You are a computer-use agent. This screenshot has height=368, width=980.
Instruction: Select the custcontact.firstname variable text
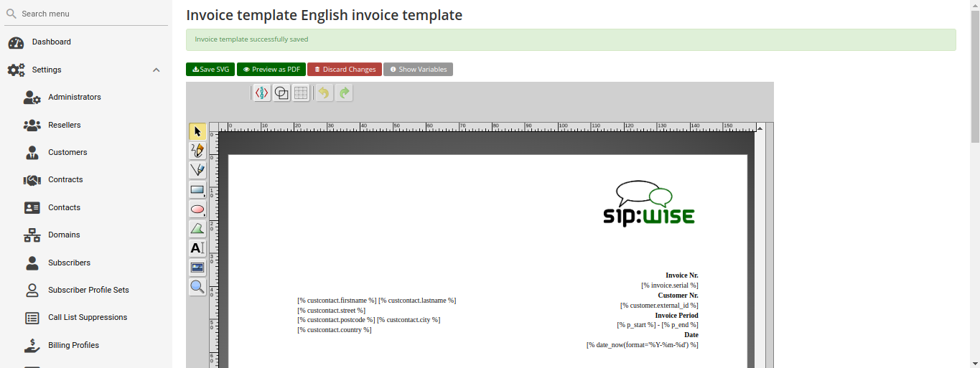[x=337, y=301]
